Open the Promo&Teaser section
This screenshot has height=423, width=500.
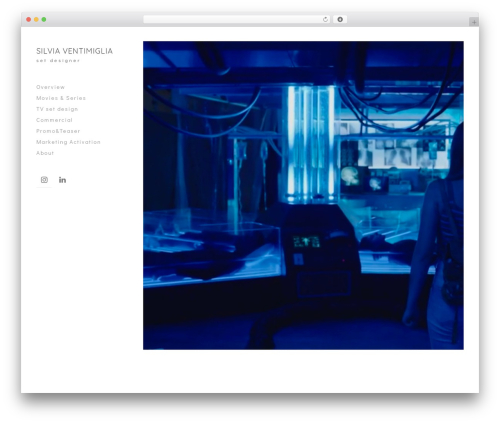tap(58, 131)
